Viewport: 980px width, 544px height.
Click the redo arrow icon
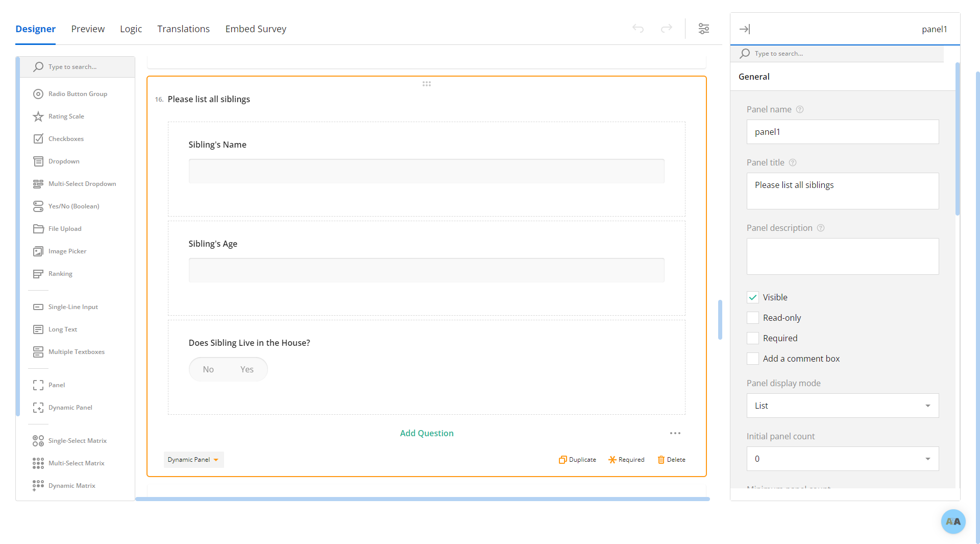click(x=666, y=29)
